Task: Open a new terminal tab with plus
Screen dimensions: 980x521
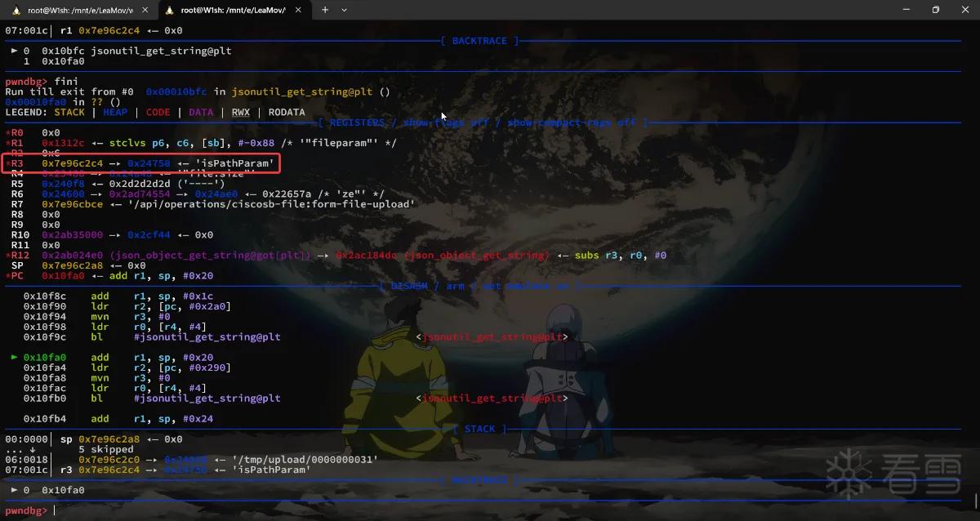Action: [x=325, y=10]
